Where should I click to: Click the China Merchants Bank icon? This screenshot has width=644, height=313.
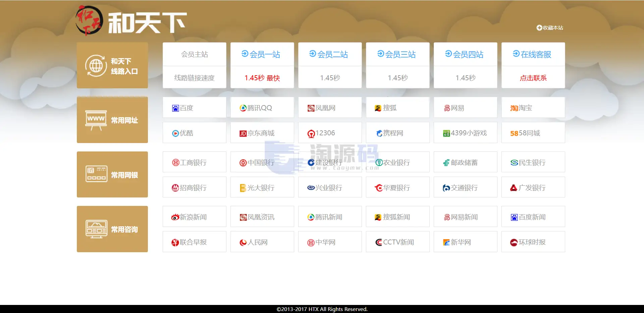(175, 188)
